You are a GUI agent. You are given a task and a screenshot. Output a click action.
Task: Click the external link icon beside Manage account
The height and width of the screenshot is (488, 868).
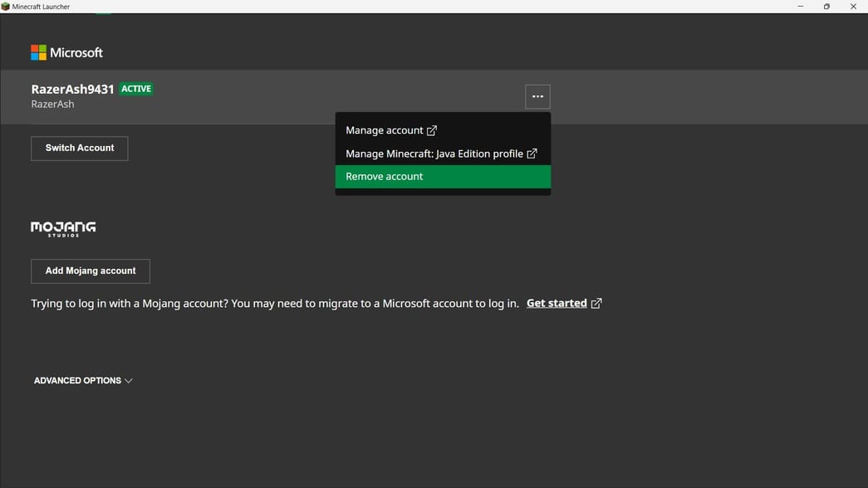432,130
